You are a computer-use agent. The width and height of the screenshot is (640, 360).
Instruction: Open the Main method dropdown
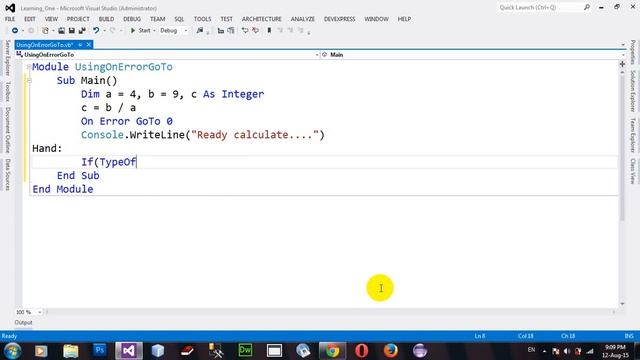(473, 55)
